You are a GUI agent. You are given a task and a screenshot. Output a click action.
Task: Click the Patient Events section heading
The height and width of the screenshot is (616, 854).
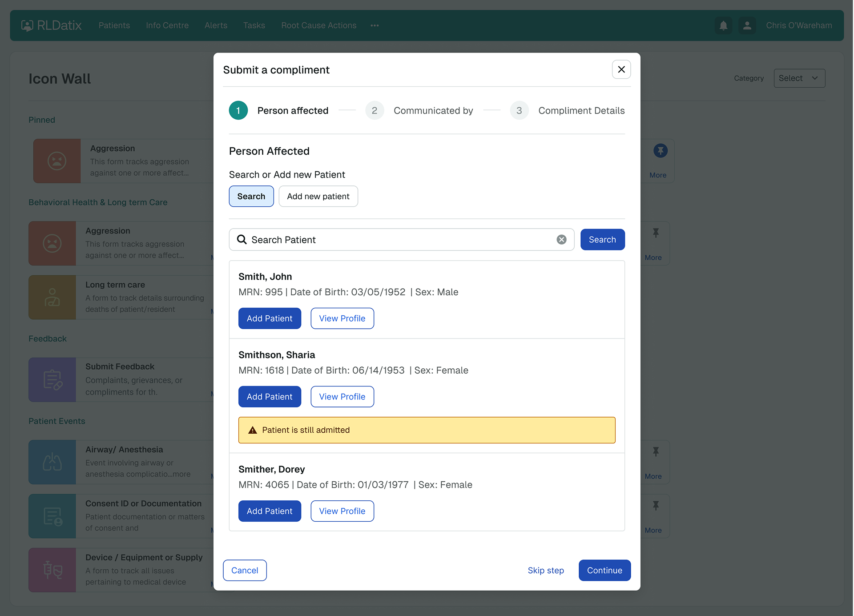(56, 421)
